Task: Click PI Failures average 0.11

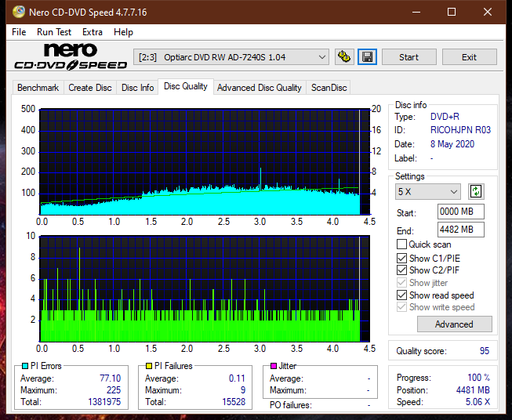Action: click(x=237, y=378)
